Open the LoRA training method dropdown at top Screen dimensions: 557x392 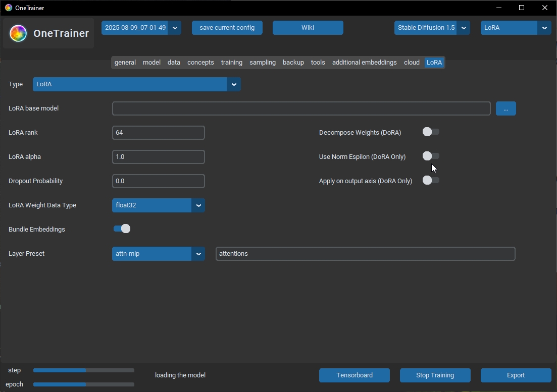(x=516, y=28)
